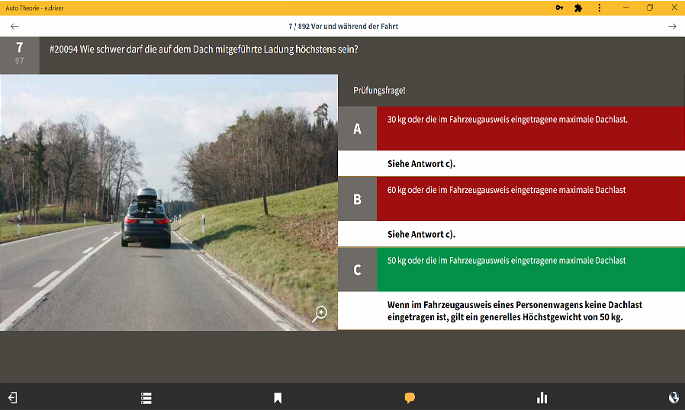Click question text '#20094 Wie schwer darf'
685x411 pixels.
(x=204, y=49)
